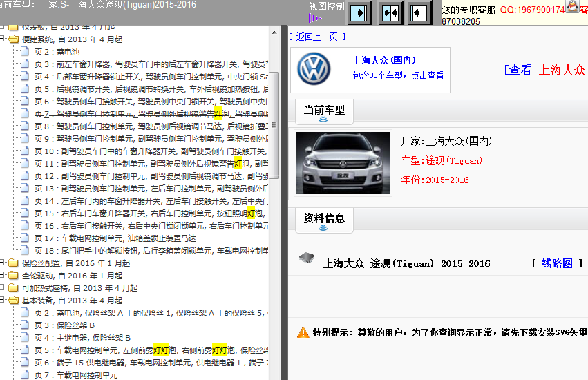Click the 上海大众 (国内) brand link
Image resolution: width=588 pixels, height=380 pixels.
pos(384,60)
